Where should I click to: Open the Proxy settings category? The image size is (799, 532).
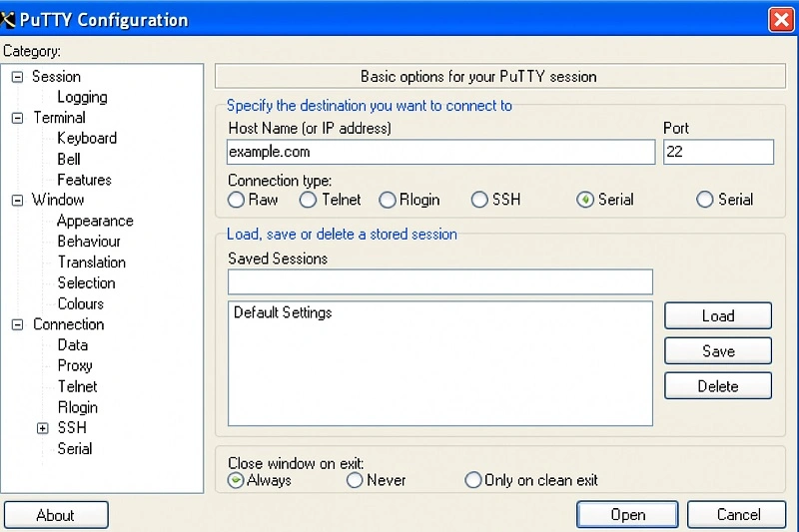pos(75,366)
